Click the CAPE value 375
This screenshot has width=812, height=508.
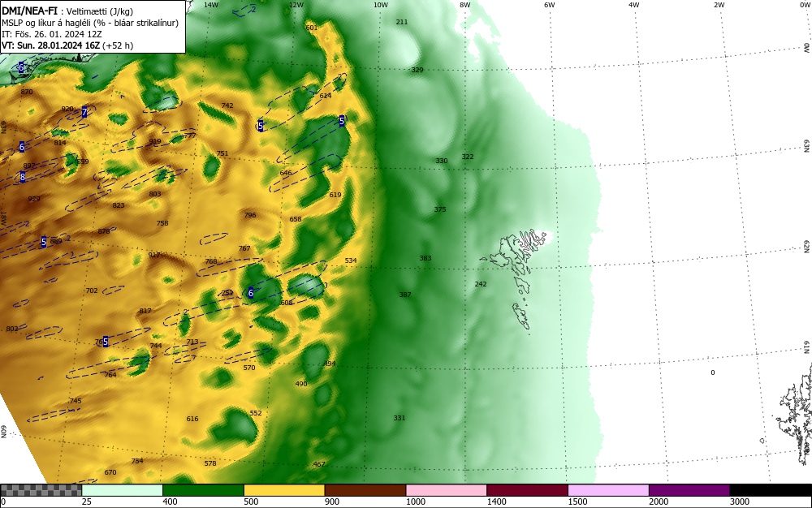(439, 209)
